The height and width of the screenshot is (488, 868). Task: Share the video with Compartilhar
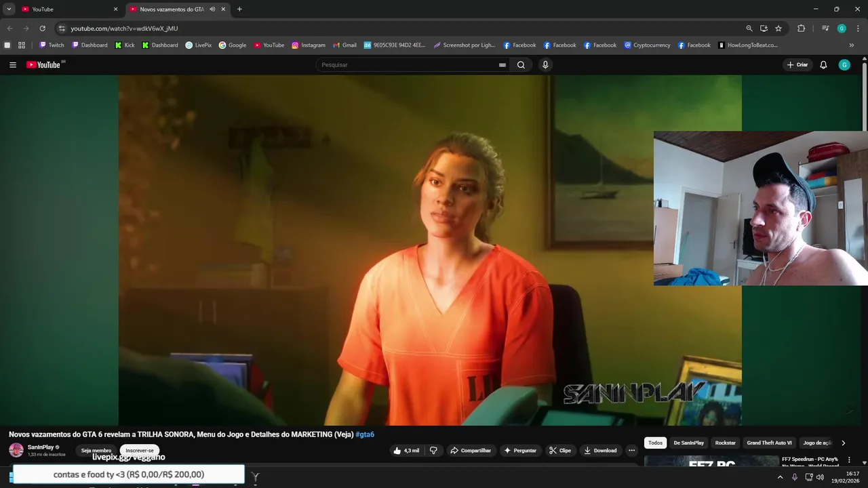tap(471, 451)
